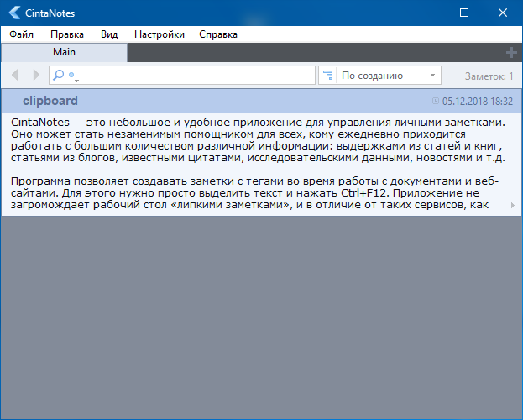Click inside the search input field
This screenshot has width=523, height=420.
coord(193,76)
